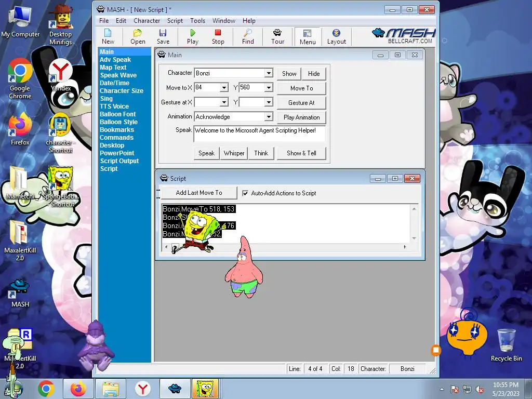Launch the MASH desktop shortcut
532x399 pixels.
(x=20, y=293)
